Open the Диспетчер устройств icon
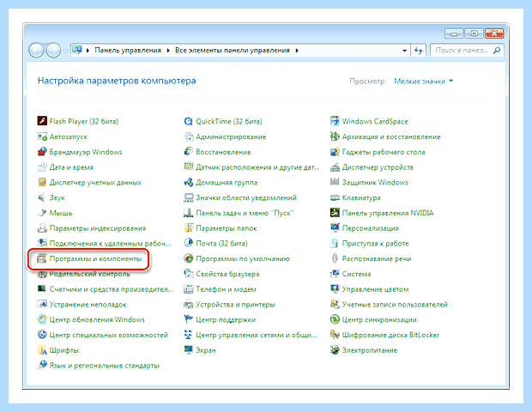Screen dimensions: 532x412 pos(335,167)
